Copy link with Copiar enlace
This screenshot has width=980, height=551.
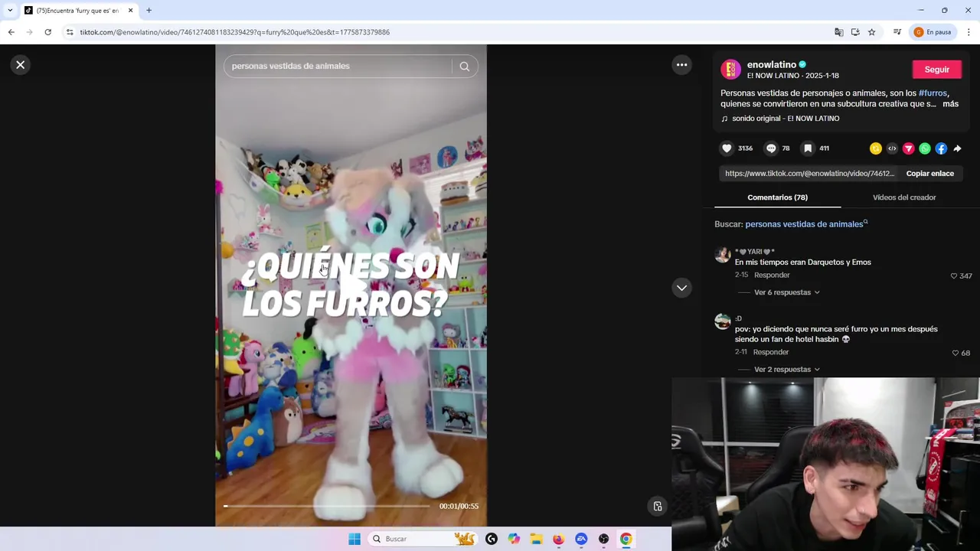pyautogui.click(x=929, y=174)
